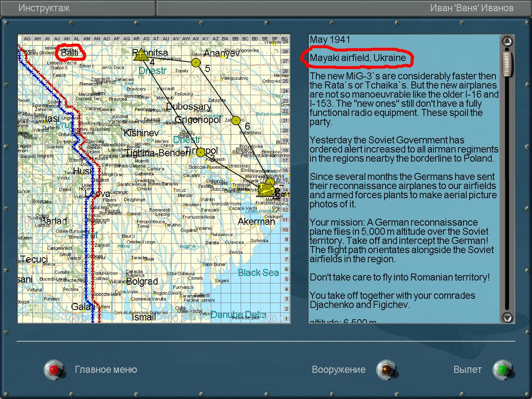Click the Вооружение label
The image size is (532, 399).
339,369
